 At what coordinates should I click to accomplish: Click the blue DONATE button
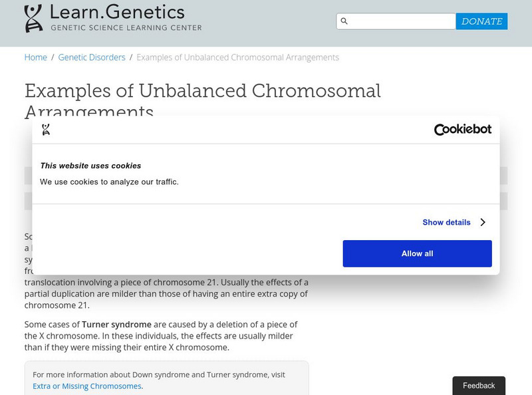coord(481,21)
